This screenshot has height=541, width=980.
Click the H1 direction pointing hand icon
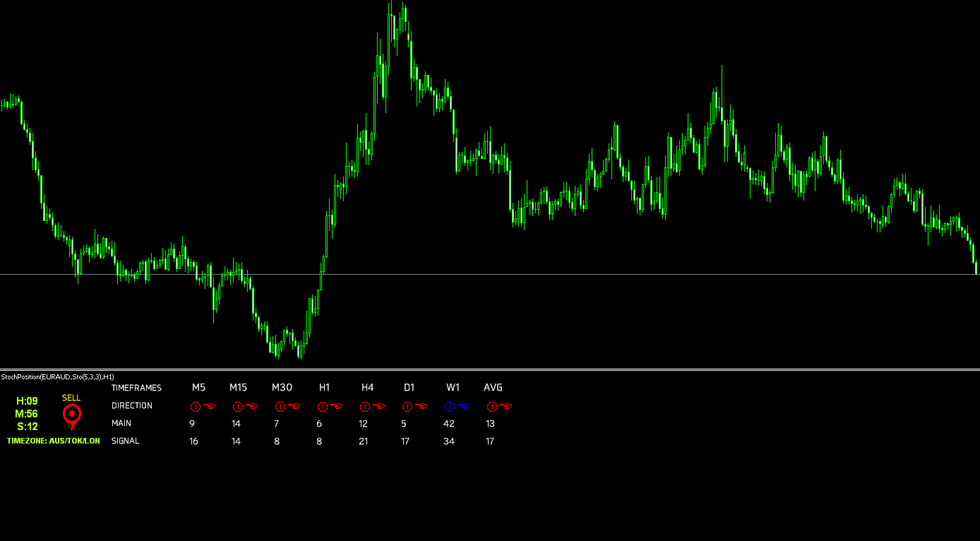pos(337,406)
